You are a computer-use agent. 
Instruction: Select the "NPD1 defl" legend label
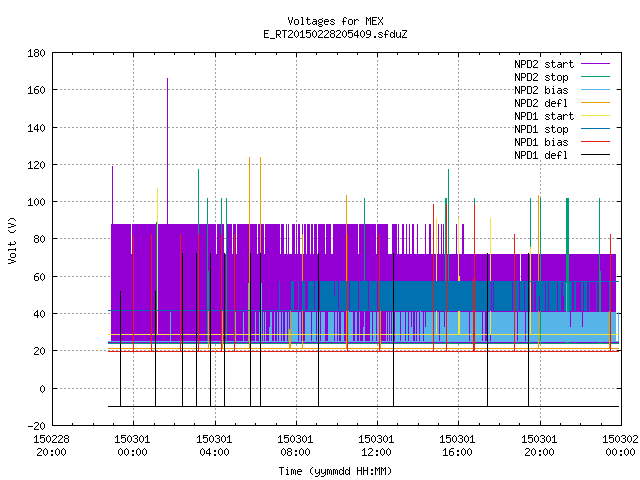(x=541, y=156)
